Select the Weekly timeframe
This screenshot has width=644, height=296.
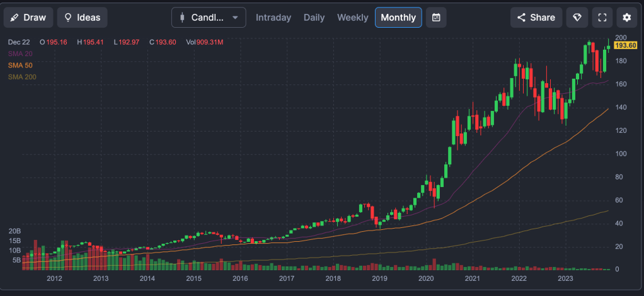point(352,18)
